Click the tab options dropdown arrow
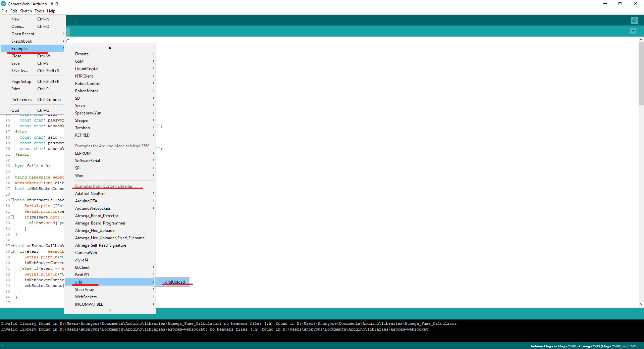The width and height of the screenshot is (644, 349). click(x=633, y=31)
